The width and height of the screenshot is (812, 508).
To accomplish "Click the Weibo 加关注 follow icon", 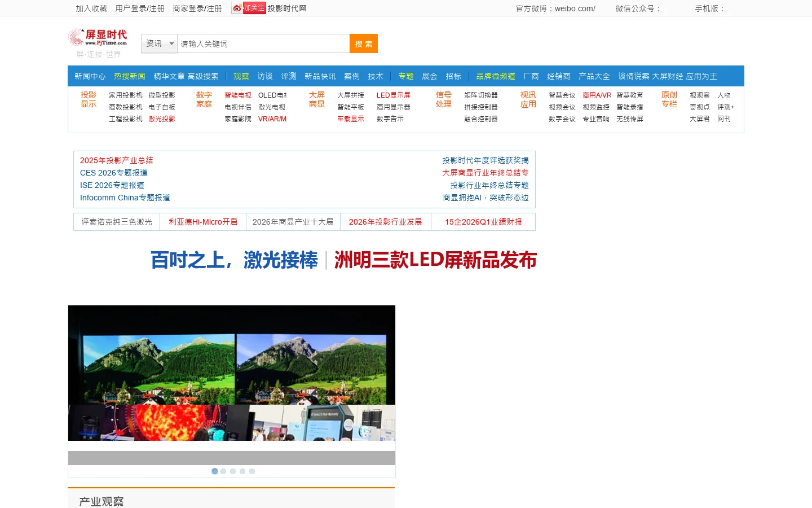I will [249, 8].
